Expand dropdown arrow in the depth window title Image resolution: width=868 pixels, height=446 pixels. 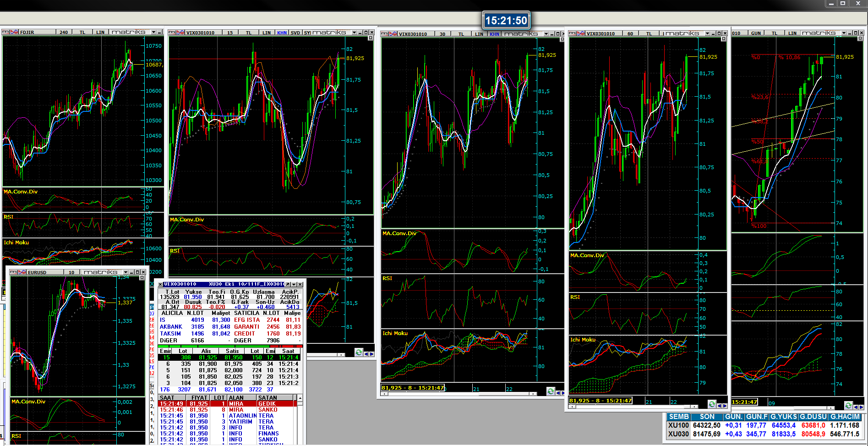(294, 284)
